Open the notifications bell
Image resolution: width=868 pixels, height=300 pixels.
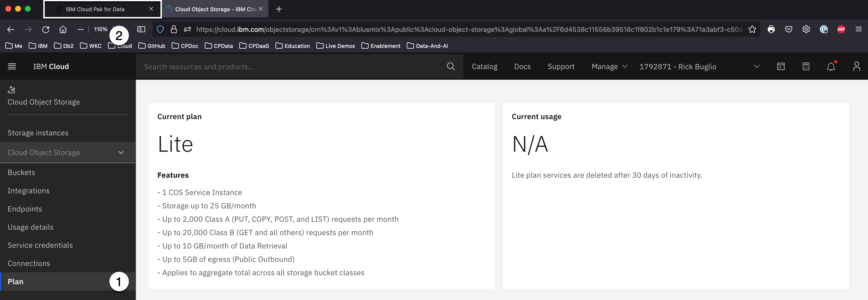tap(831, 66)
